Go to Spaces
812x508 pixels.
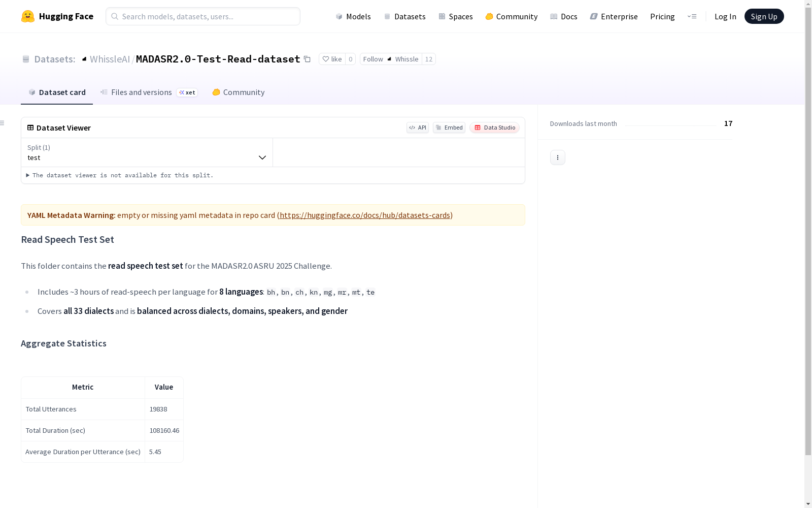tap(456, 16)
